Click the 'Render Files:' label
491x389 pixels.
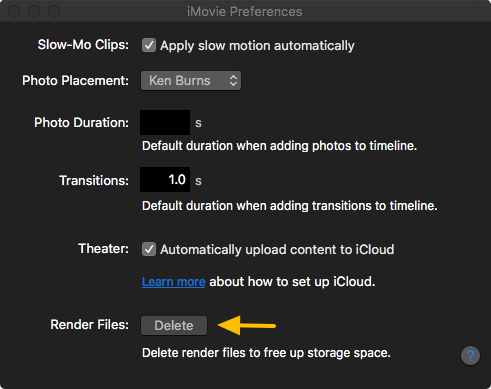[90, 324]
